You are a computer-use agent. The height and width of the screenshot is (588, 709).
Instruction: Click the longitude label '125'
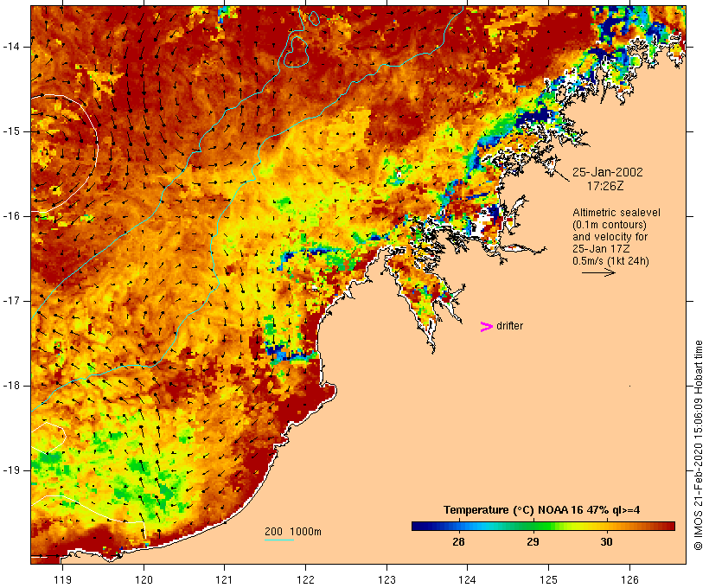(x=549, y=579)
